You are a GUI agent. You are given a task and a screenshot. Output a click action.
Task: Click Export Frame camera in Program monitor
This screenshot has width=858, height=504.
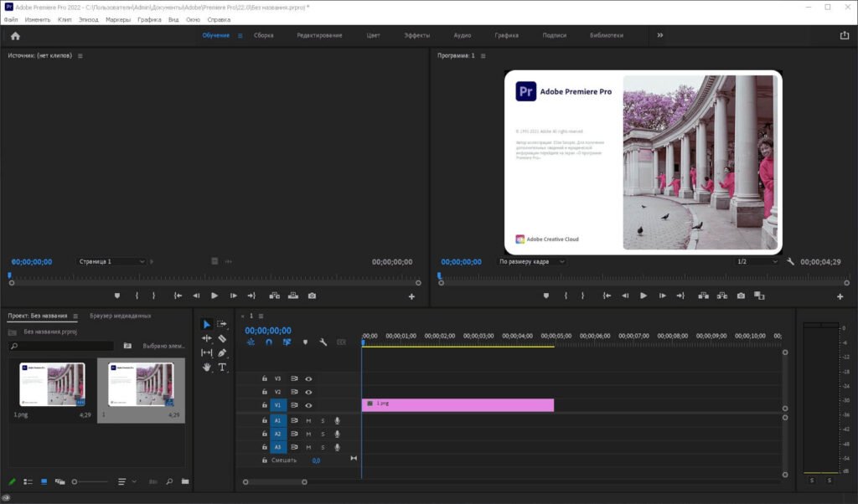tap(741, 296)
